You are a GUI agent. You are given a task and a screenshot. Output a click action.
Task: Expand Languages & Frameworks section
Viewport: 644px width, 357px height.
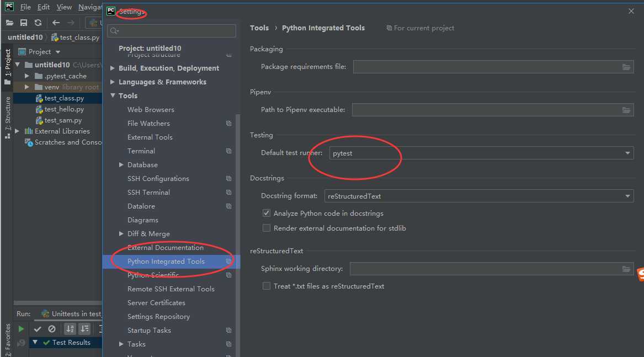click(113, 82)
